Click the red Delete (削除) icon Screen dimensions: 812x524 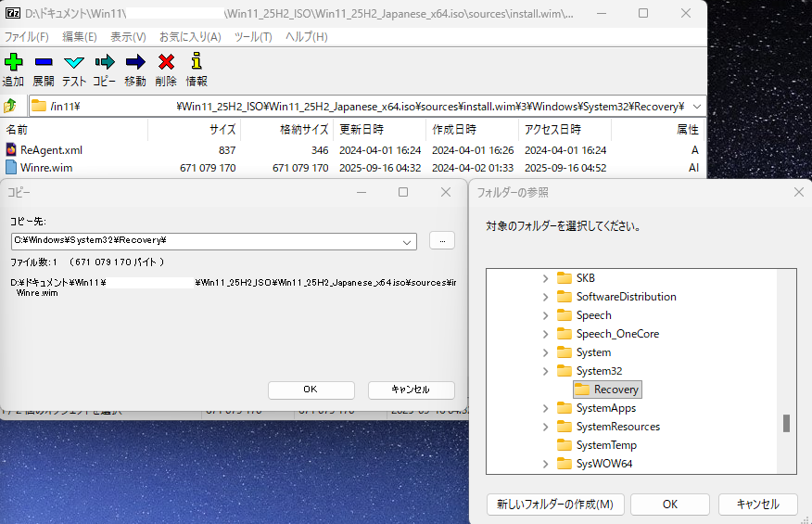166,62
